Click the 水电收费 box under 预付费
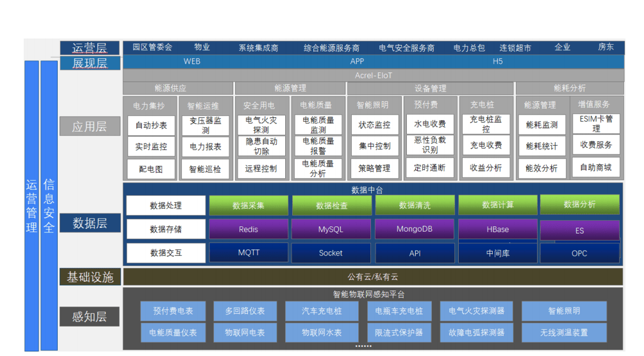The height and width of the screenshot is (356, 644). pyautogui.click(x=430, y=124)
